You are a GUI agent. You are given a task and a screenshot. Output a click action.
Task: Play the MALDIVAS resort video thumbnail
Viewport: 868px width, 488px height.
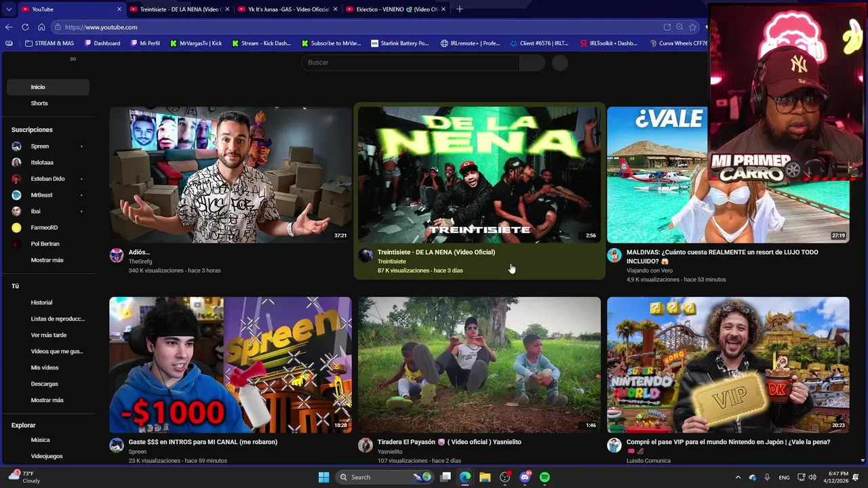click(728, 175)
